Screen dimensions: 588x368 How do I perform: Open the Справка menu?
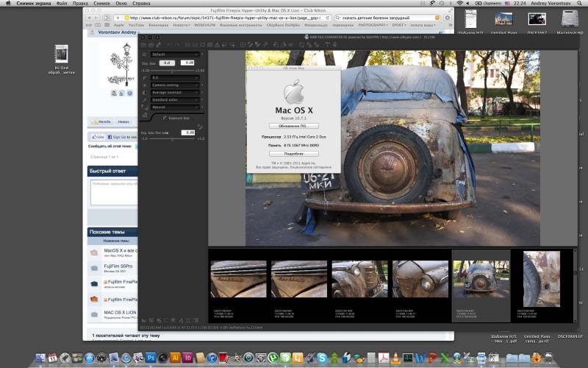(x=141, y=3)
